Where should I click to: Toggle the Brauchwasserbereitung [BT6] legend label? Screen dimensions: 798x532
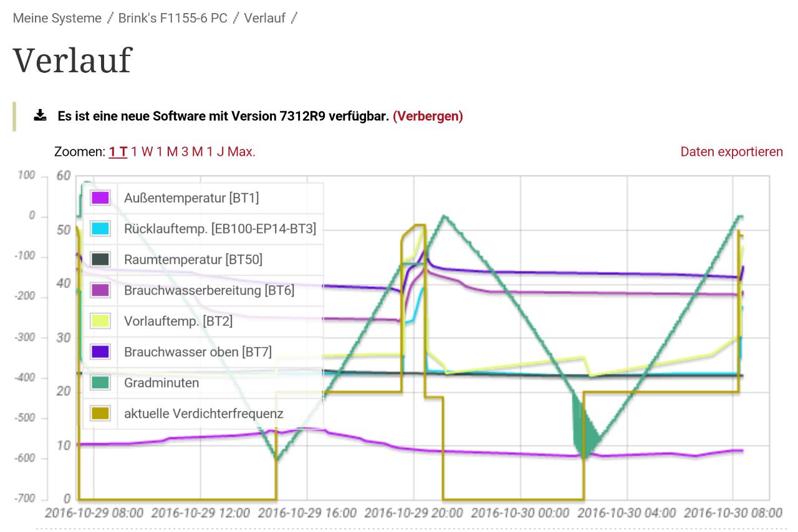(x=209, y=290)
